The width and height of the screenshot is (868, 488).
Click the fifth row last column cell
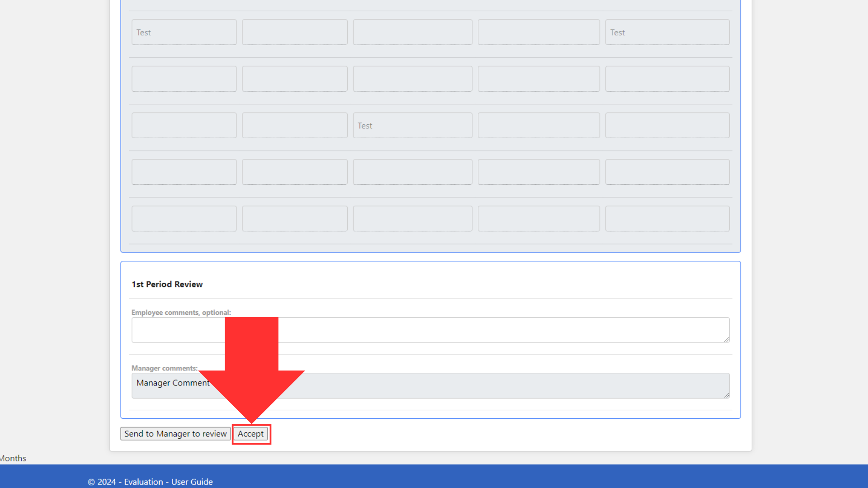tap(667, 218)
